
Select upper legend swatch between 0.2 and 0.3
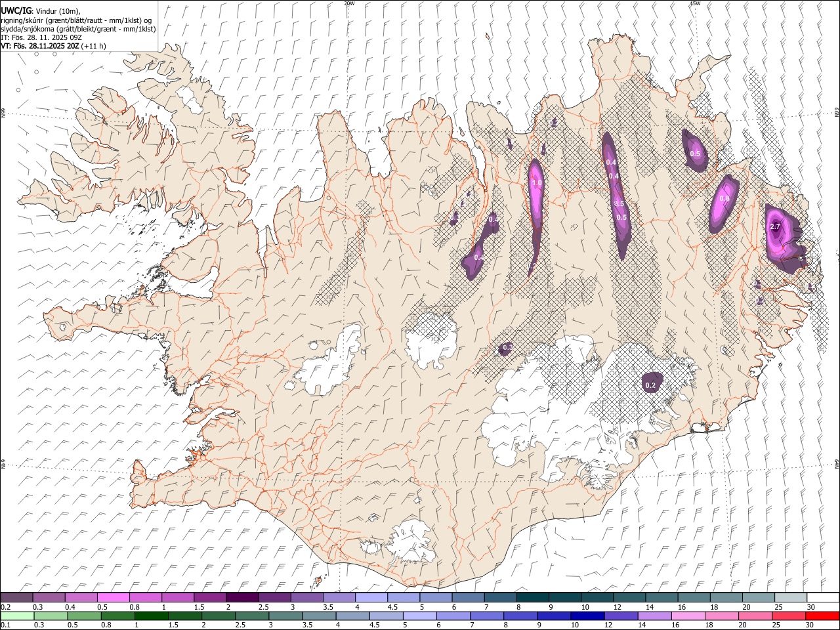pos(16,598)
